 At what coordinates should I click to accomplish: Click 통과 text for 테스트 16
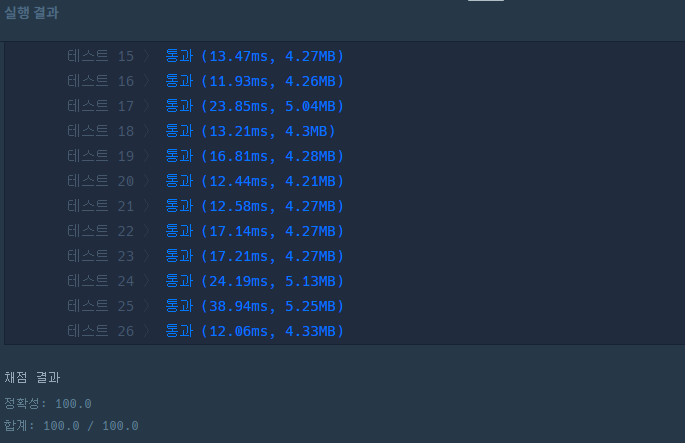[179, 81]
